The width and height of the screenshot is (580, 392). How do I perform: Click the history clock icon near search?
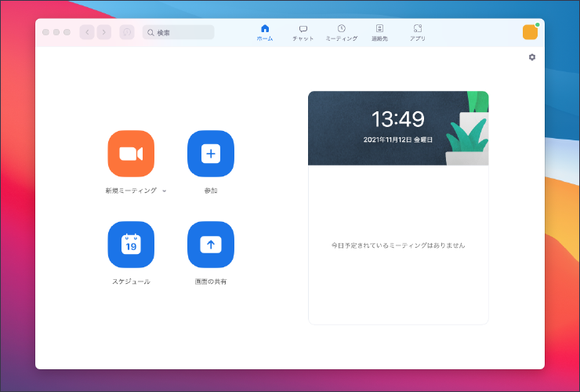[x=127, y=32]
